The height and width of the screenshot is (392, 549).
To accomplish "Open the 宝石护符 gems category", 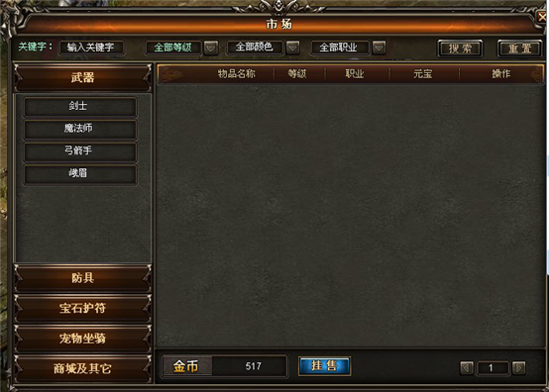I will 83,309.
